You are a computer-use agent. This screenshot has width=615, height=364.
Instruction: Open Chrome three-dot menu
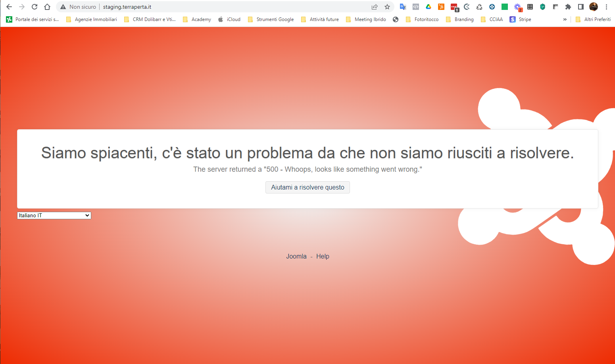point(606,7)
